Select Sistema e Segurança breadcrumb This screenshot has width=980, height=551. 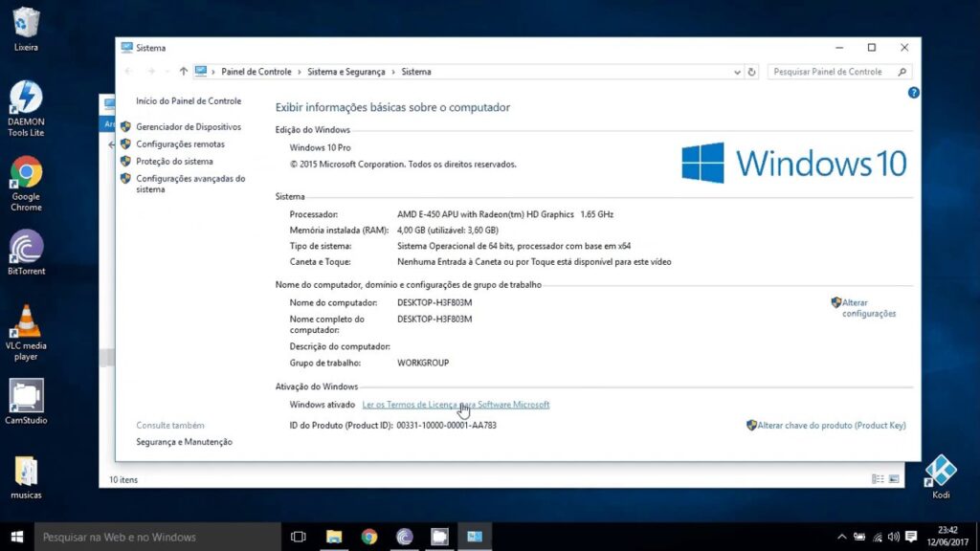pyautogui.click(x=345, y=72)
